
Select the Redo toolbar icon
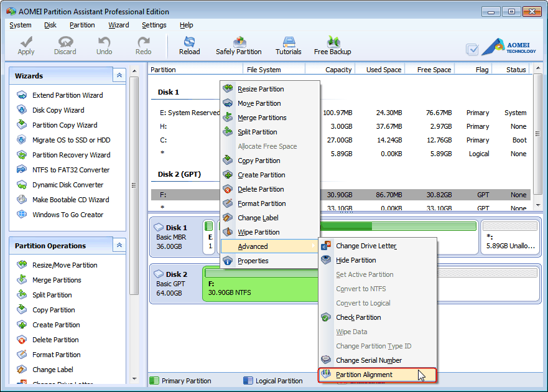143,44
